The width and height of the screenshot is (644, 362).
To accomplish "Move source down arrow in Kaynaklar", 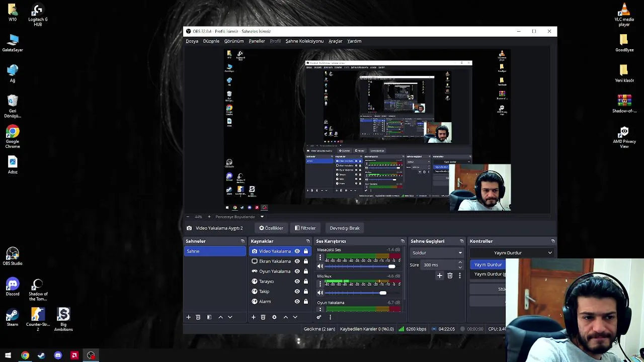I will [x=295, y=317].
